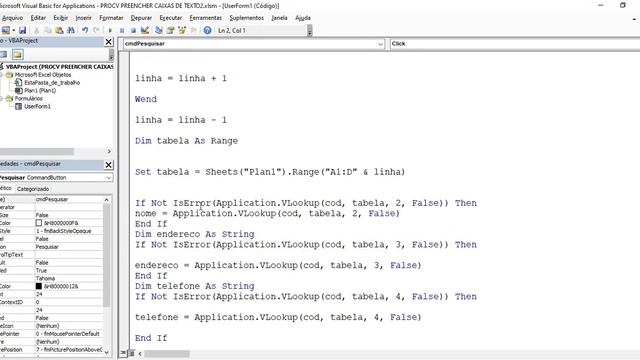Open the Editar menu
Screen dimensions: 640x360
click(38, 18)
